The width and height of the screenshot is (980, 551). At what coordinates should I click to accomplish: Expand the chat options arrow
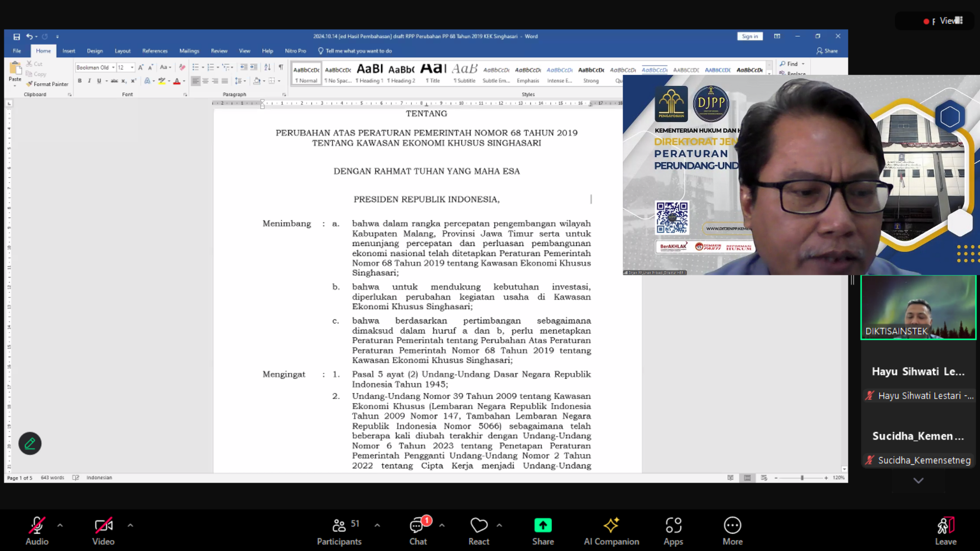click(442, 525)
